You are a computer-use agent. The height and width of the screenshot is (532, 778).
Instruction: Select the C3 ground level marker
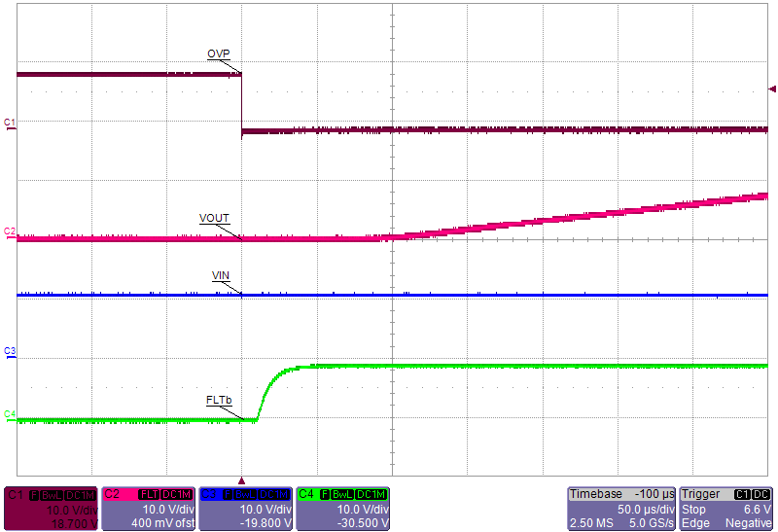[x=9, y=351]
